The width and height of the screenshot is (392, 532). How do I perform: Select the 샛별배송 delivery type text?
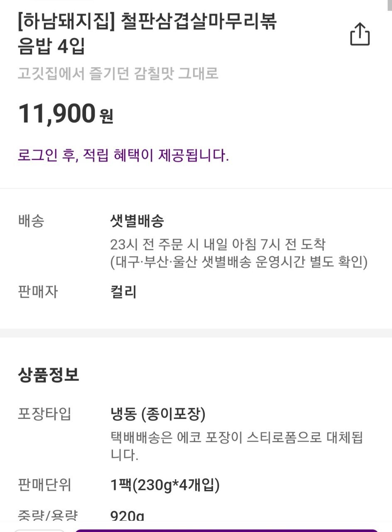point(137,222)
